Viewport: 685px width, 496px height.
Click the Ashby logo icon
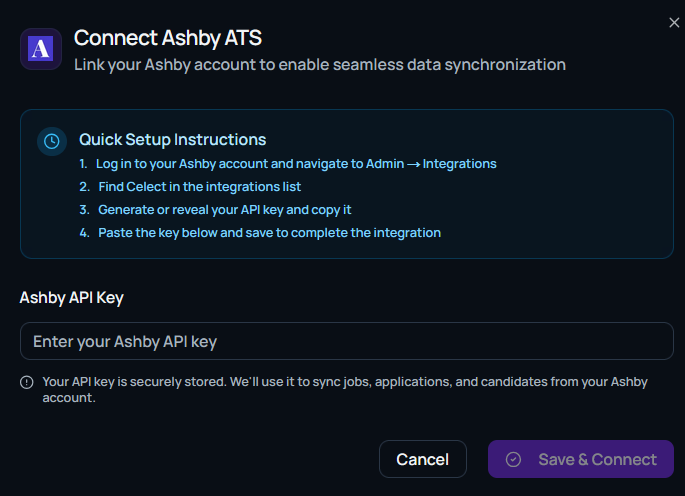click(41, 49)
